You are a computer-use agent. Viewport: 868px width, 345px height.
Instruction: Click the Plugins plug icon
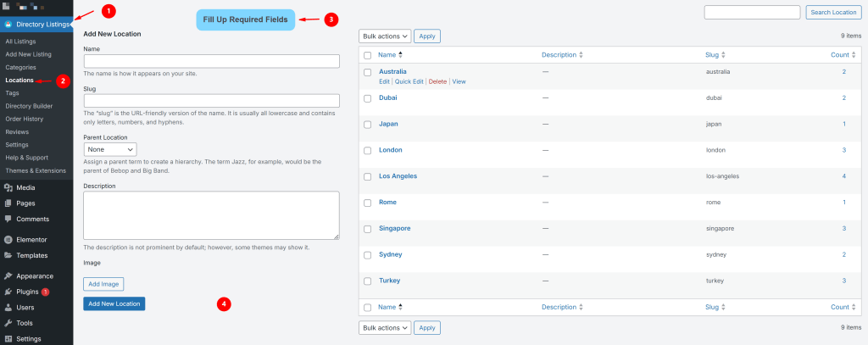tap(8, 292)
